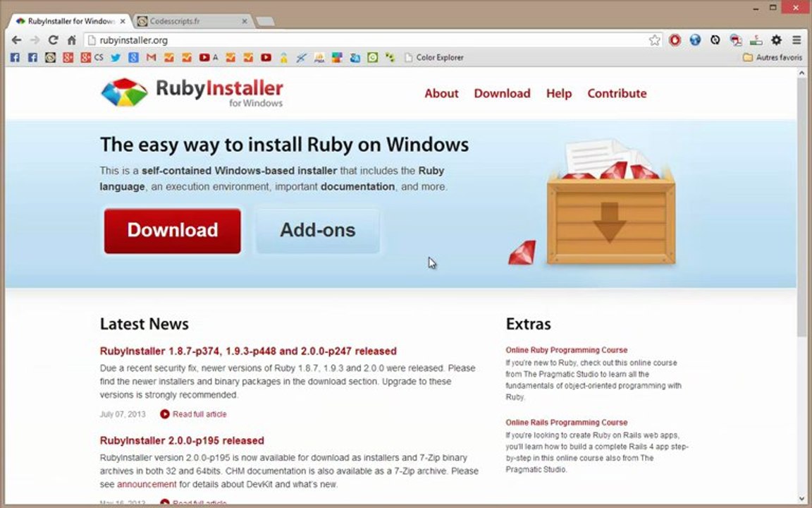Click the Latest News heading
This screenshot has height=508, width=812.
144,324
